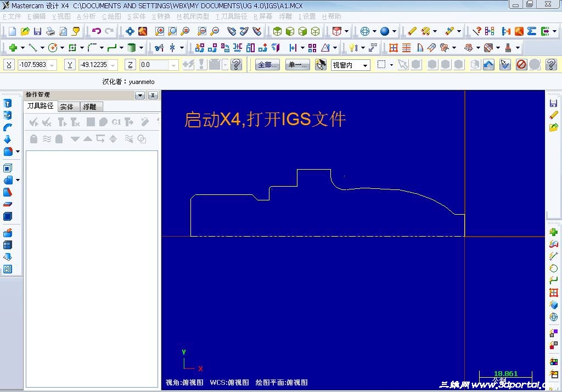This screenshot has height=392, width=562.
Task: Click the Redo arrow icon
Action: coord(109,31)
